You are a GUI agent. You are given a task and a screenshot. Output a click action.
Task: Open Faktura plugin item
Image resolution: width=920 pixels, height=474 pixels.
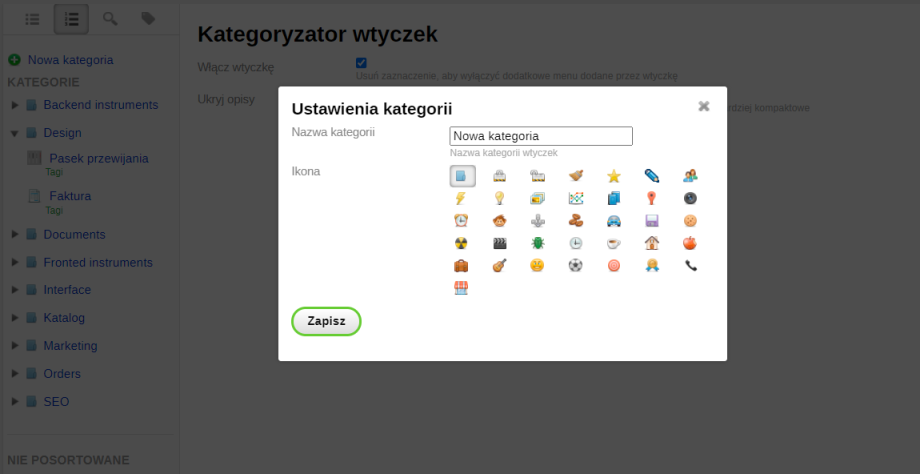click(70, 196)
